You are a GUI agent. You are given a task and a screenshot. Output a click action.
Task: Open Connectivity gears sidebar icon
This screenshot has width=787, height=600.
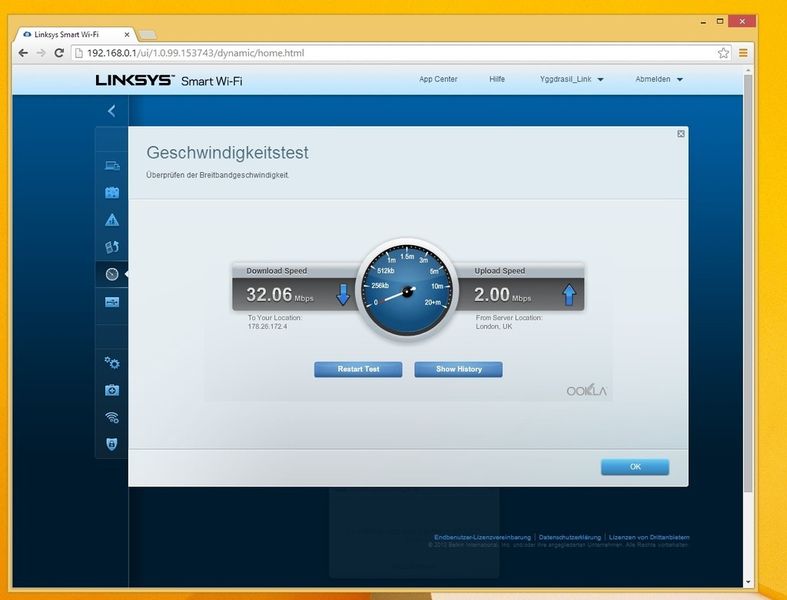click(x=112, y=363)
